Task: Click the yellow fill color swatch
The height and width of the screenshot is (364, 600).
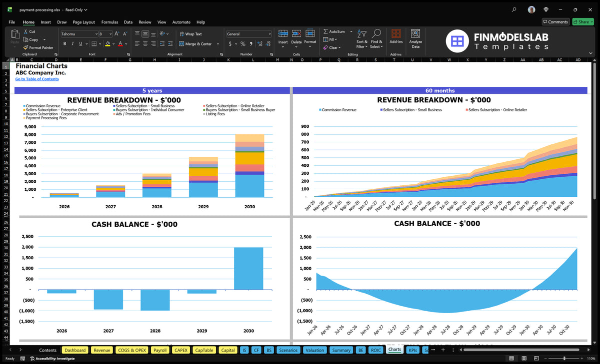Action: pos(107,44)
